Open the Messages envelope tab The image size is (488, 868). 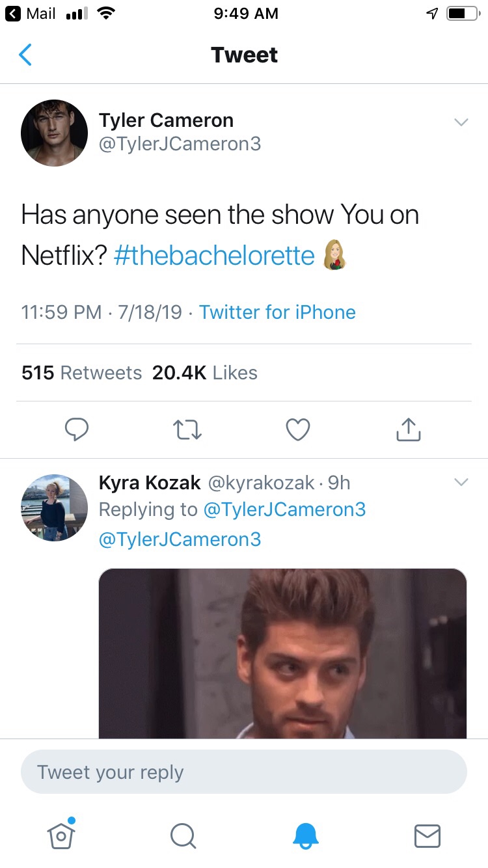pyautogui.click(x=427, y=835)
